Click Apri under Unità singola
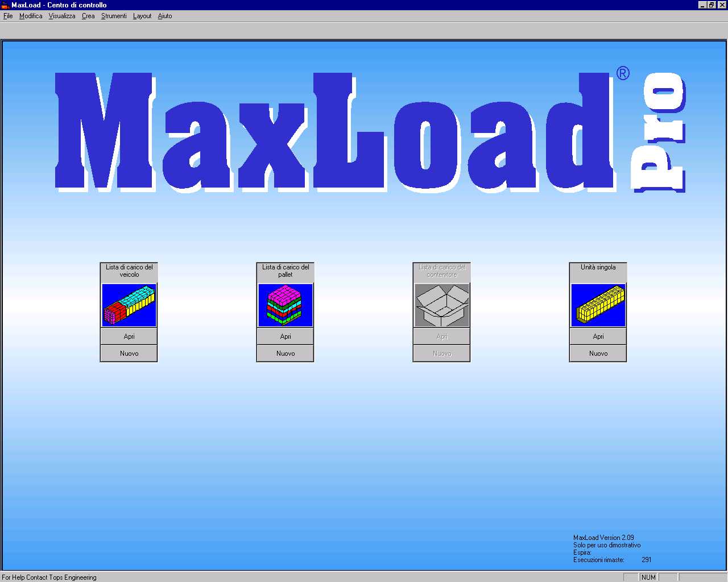Screen dimensions: 728x582 pyautogui.click(x=598, y=336)
